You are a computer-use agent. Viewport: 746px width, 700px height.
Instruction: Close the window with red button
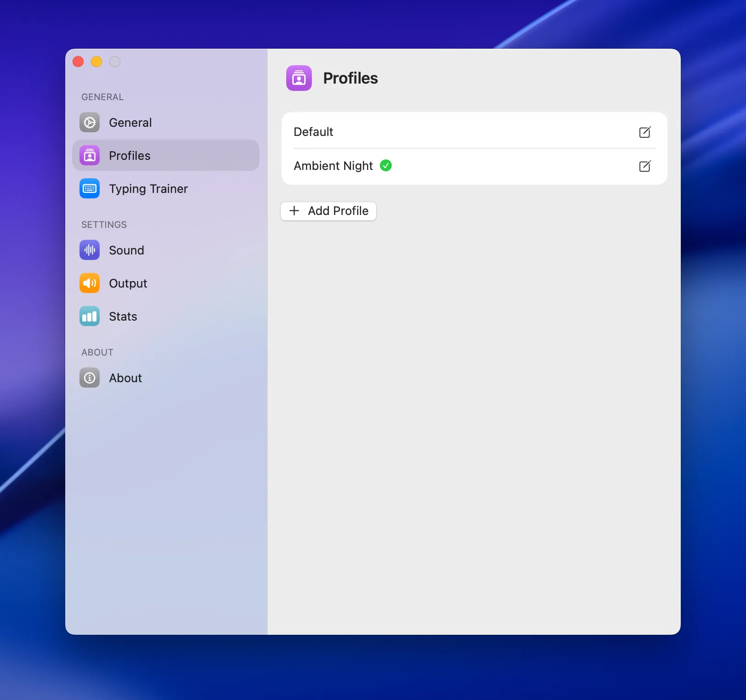click(78, 62)
